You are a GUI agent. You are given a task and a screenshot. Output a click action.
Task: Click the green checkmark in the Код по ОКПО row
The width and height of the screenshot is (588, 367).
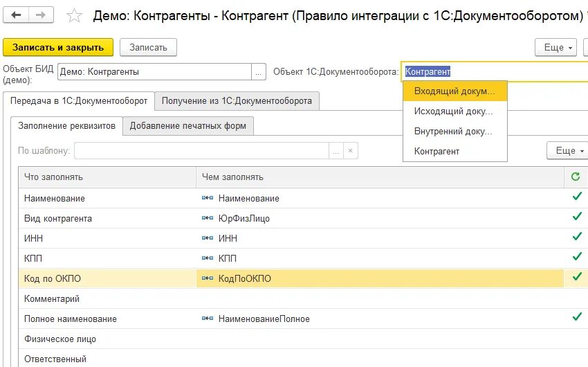tap(577, 277)
